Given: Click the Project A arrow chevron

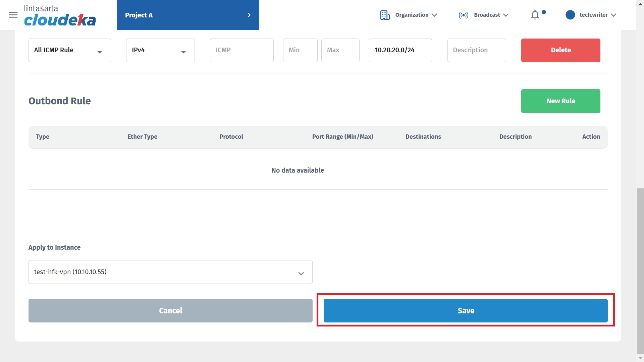Looking at the screenshot, I should [x=249, y=15].
